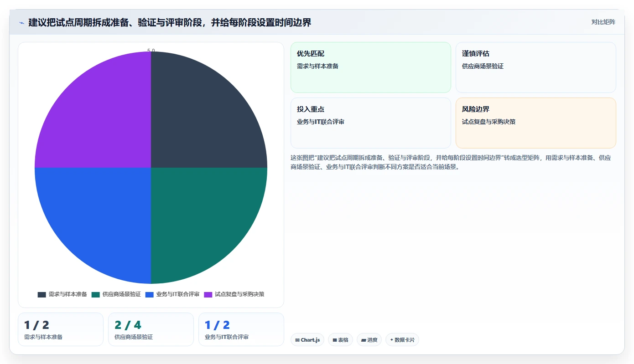Click 需求与样本准备 legend label text

(68, 294)
